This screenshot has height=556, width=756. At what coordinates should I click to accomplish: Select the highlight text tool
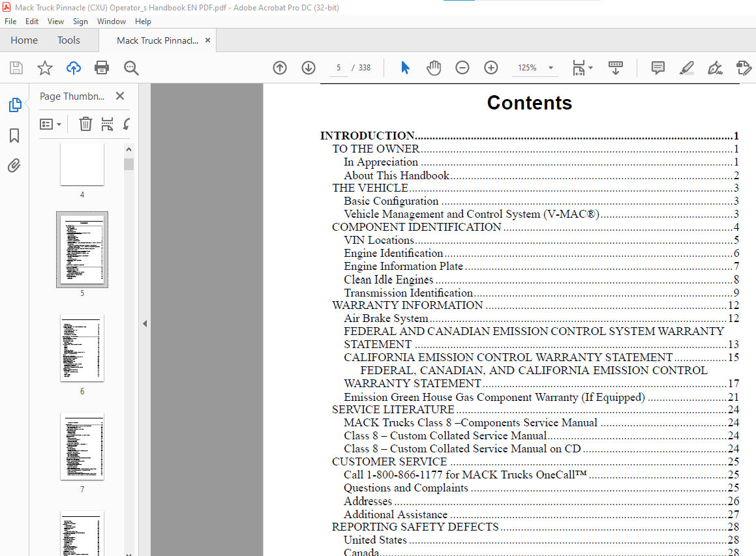[687, 68]
